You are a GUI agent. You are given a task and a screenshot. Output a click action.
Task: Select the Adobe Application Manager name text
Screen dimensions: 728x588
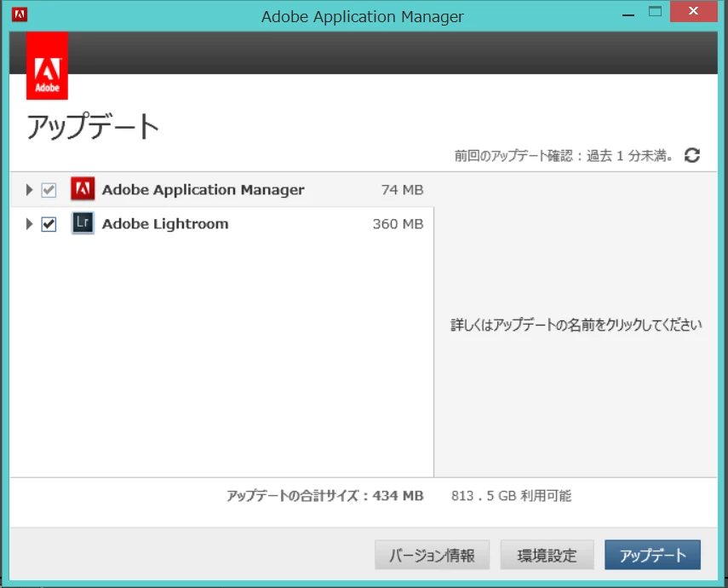(203, 190)
